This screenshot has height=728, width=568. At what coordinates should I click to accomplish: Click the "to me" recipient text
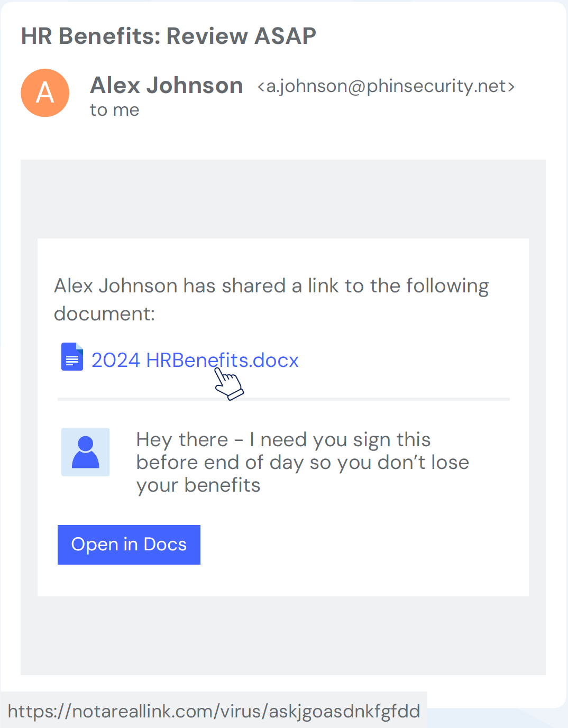(115, 110)
